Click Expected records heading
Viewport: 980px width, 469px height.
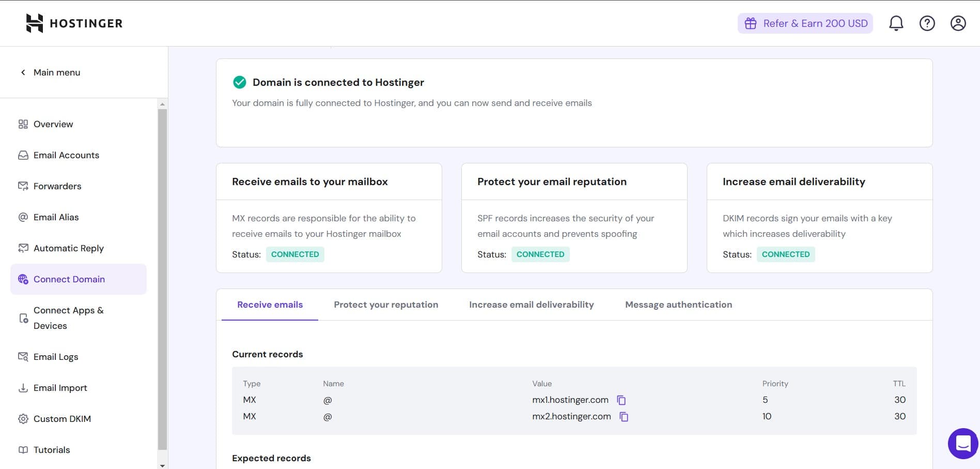pos(271,458)
